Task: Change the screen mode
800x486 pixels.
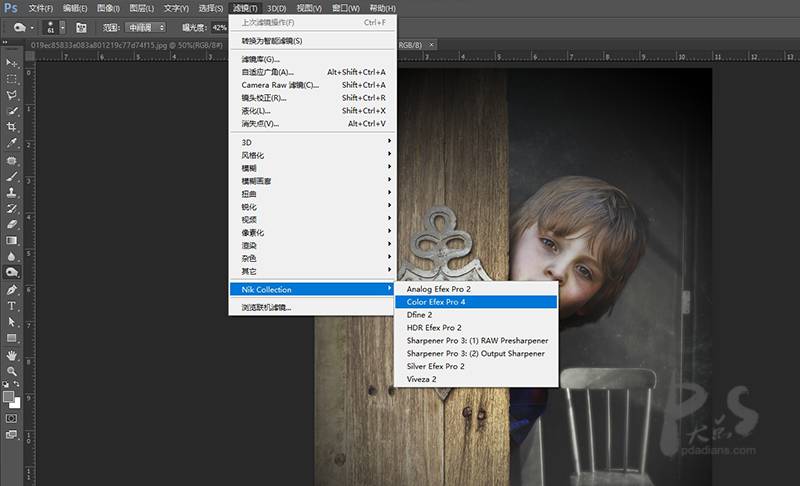Action: pos(11,434)
